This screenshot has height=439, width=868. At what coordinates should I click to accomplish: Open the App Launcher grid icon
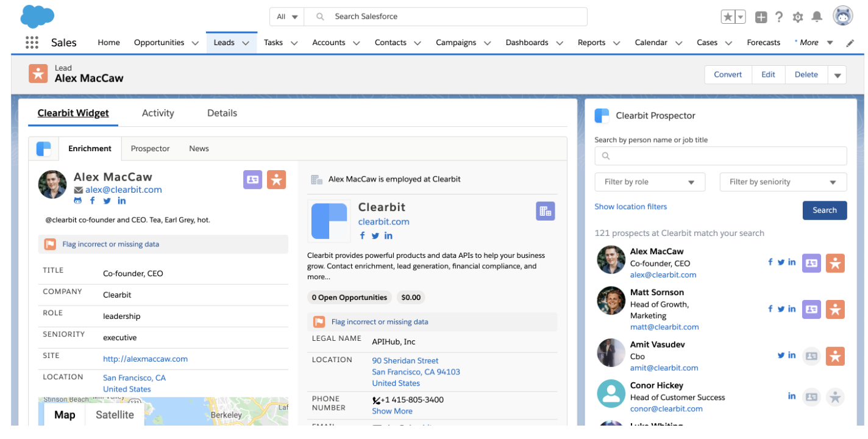click(x=32, y=42)
